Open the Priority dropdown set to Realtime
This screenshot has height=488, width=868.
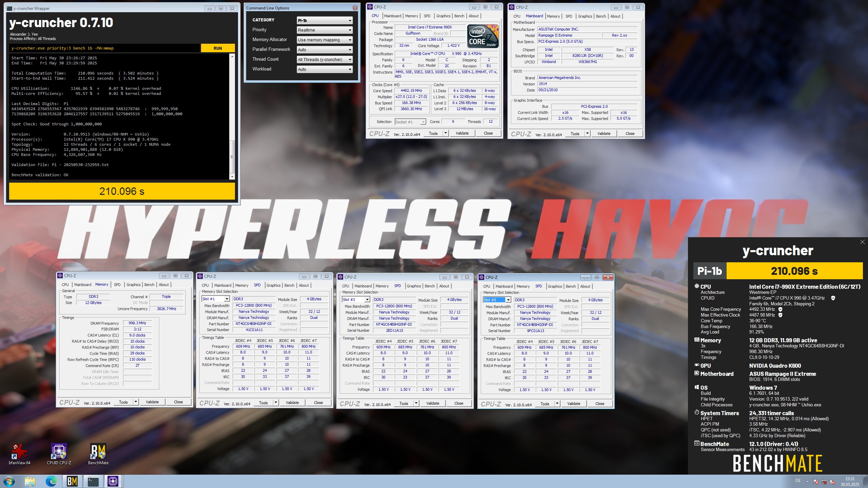click(324, 30)
